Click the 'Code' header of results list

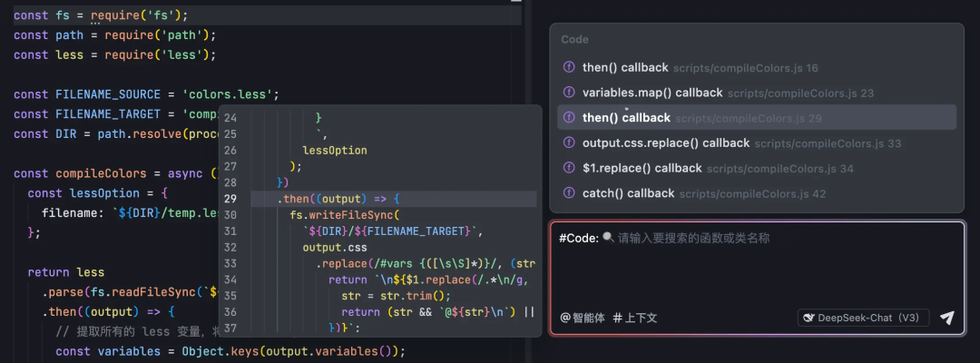(575, 40)
